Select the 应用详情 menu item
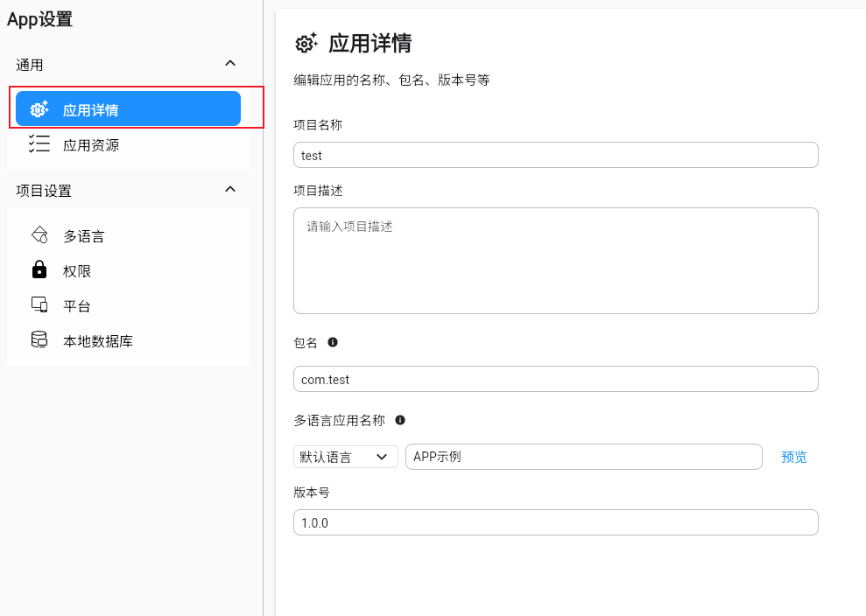This screenshot has height=616, width=866. [128, 108]
